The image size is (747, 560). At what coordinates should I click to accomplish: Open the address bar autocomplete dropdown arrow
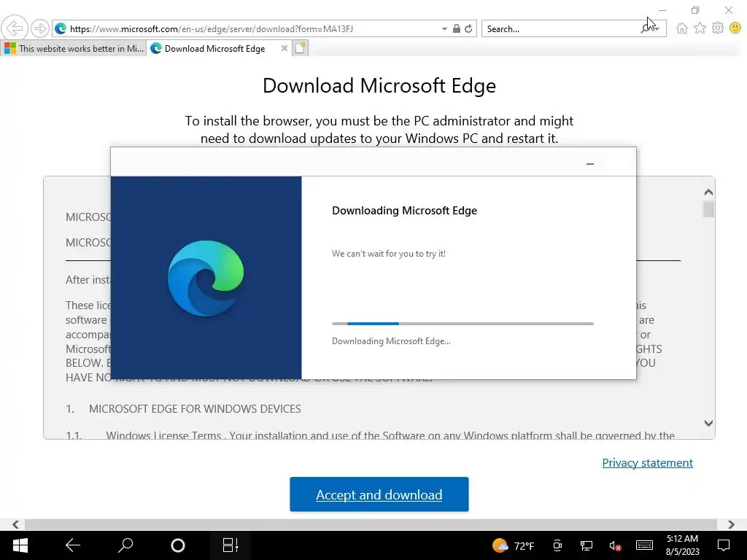click(x=444, y=28)
